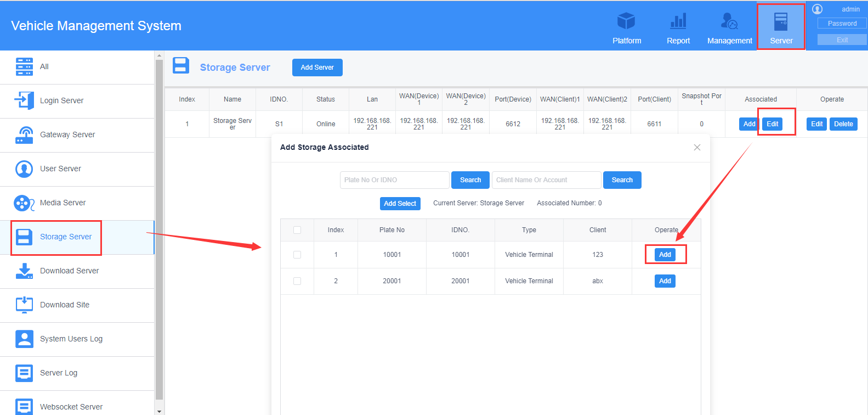Open the Media Server sidebar icon
This screenshot has height=415, width=868.
[x=24, y=203]
